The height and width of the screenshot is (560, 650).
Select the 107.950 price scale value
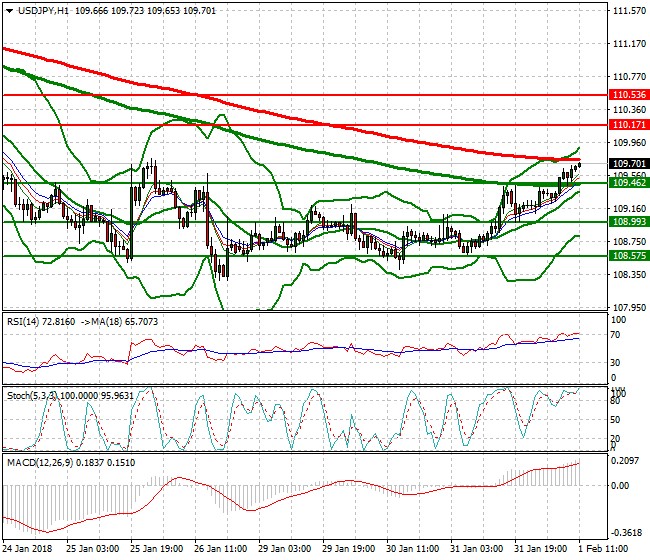click(630, 308)
